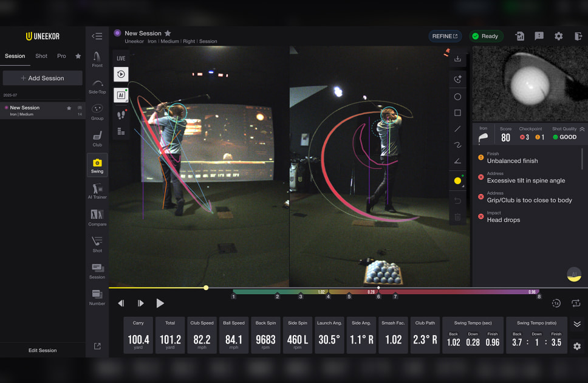Screen dimensions: 588x383
Task: Step back one frame
Action: tap(121, 303)
